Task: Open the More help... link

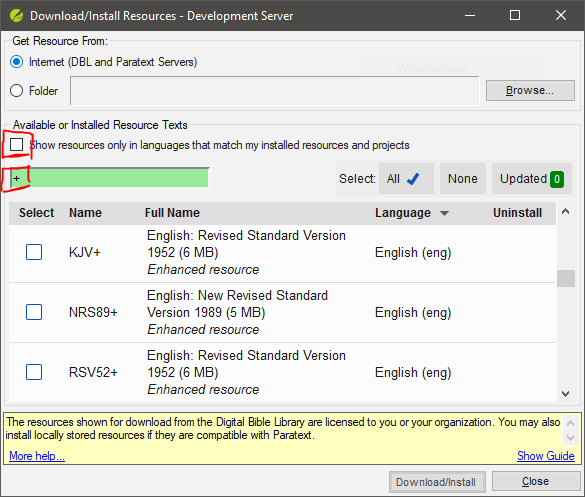Action: 37,456
